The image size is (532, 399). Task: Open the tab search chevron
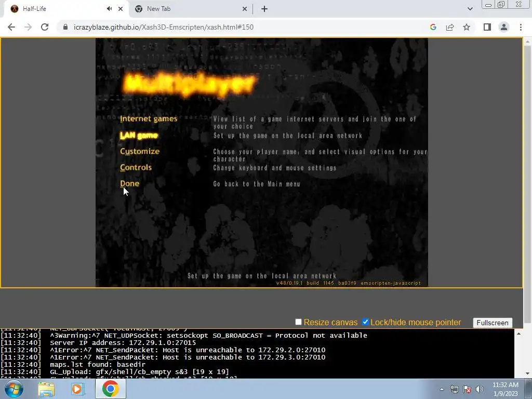pos(470,9)
